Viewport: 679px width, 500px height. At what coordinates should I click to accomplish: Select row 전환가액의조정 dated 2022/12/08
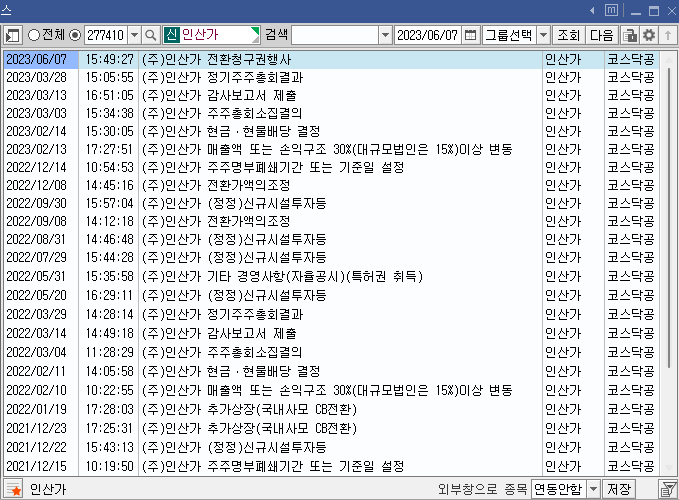point(331,185)
